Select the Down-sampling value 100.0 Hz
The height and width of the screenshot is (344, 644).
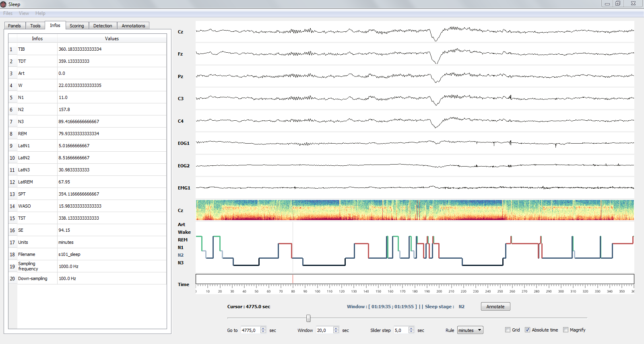[x=68, y=278]
